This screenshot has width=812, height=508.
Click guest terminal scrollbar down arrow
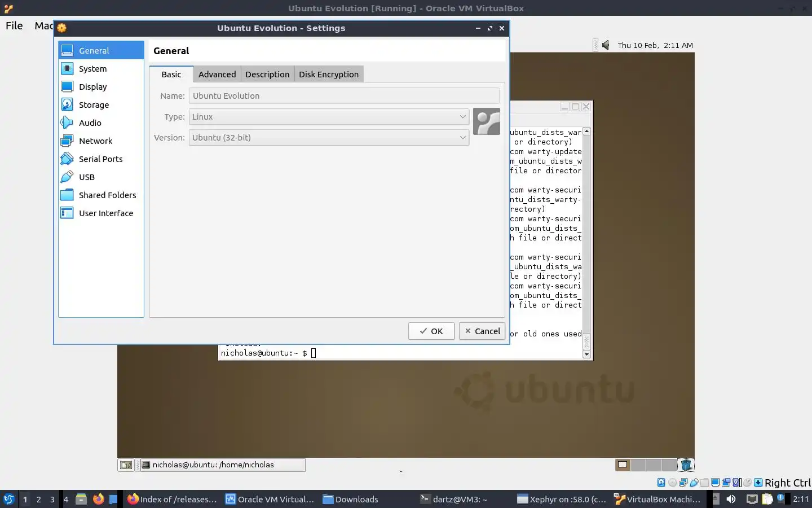(x=586, y=354)
